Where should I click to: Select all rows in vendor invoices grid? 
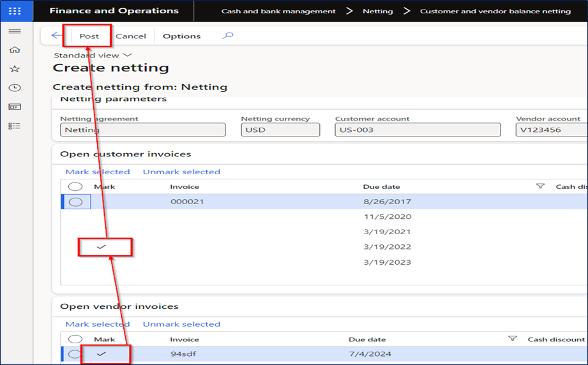(75, 339)
